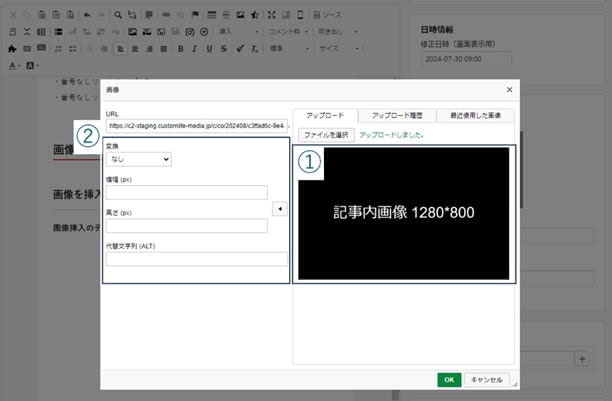Click the dialog resize grip corner
This screenshot has height=401, width=612.
pos(515,385)
